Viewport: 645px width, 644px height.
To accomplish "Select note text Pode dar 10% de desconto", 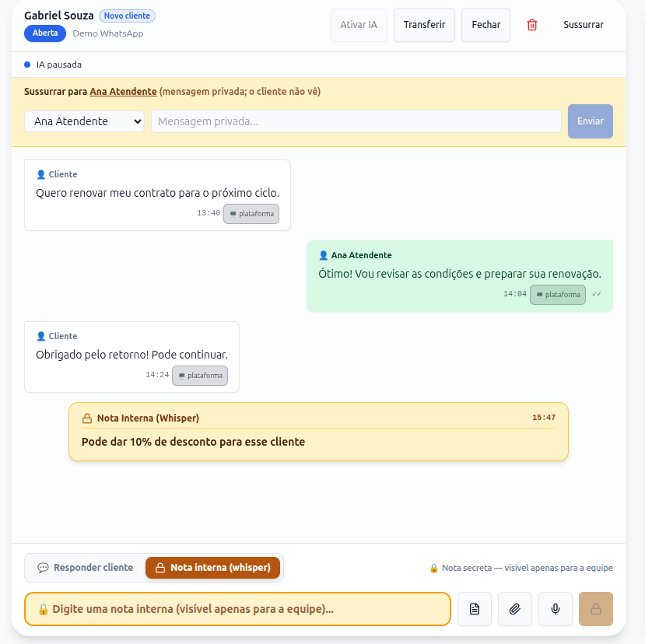I will point(193,442).
